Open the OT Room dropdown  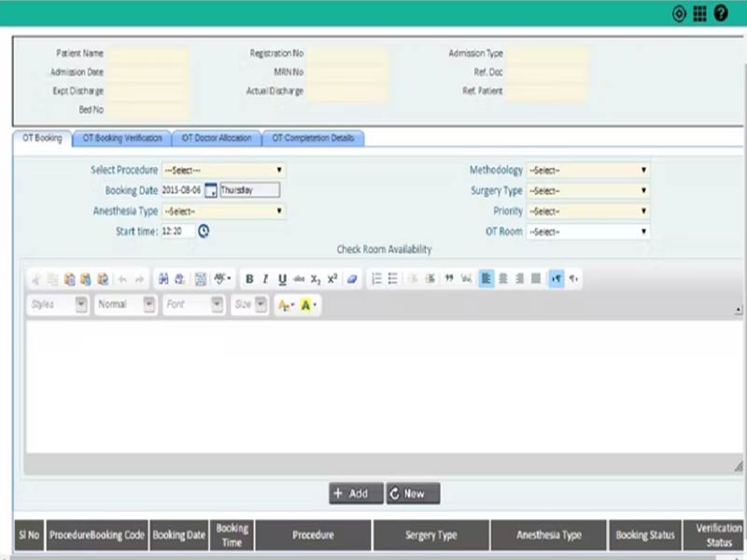587,231
